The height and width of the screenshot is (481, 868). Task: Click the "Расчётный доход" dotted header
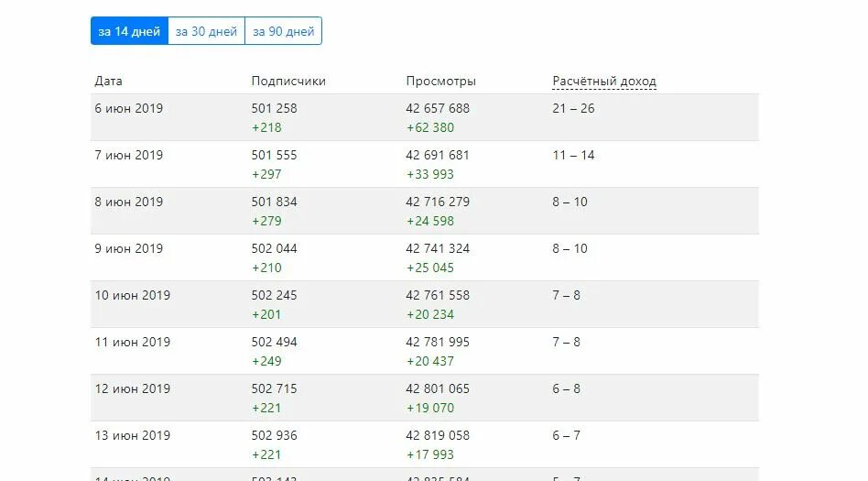click(604, 81)
